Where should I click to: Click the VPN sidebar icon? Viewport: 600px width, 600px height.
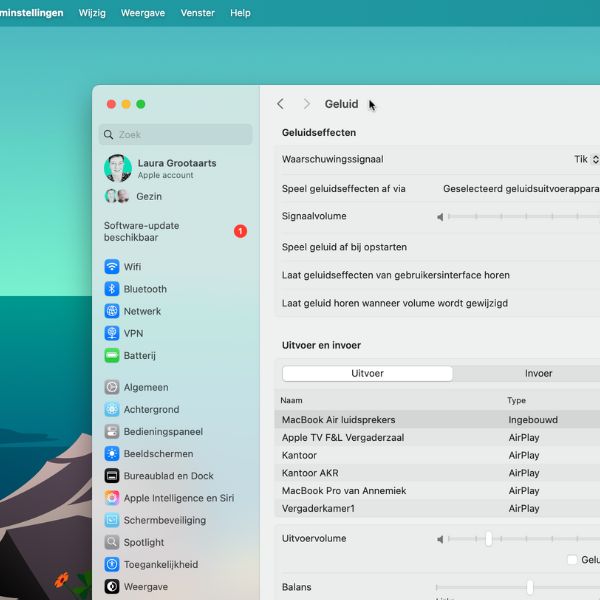tap(112, 333)
